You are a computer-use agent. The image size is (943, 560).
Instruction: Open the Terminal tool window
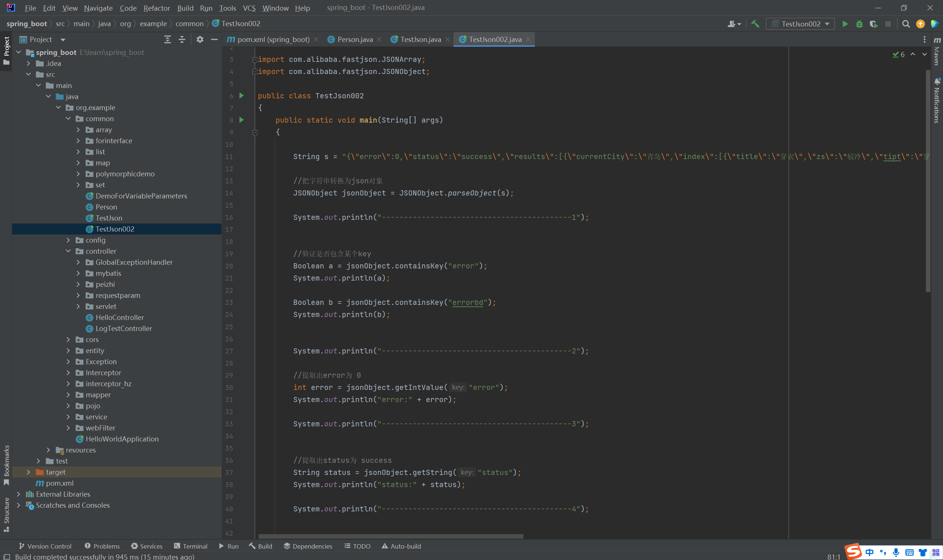pos(191,546)
